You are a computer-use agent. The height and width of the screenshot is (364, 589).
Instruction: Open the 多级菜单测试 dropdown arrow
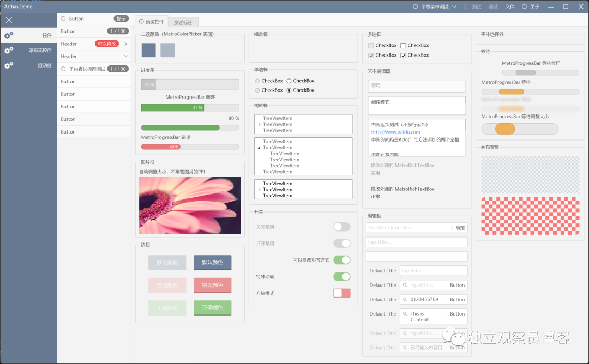454,7
